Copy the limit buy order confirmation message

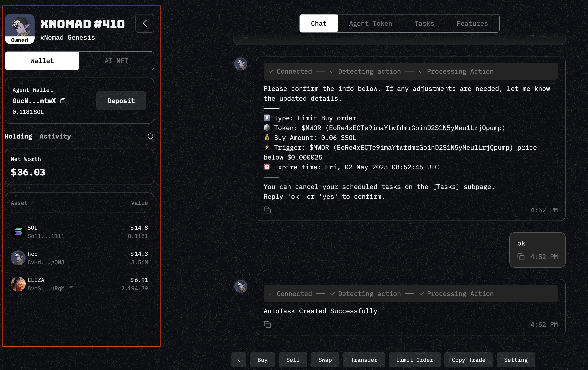[267, 210]
